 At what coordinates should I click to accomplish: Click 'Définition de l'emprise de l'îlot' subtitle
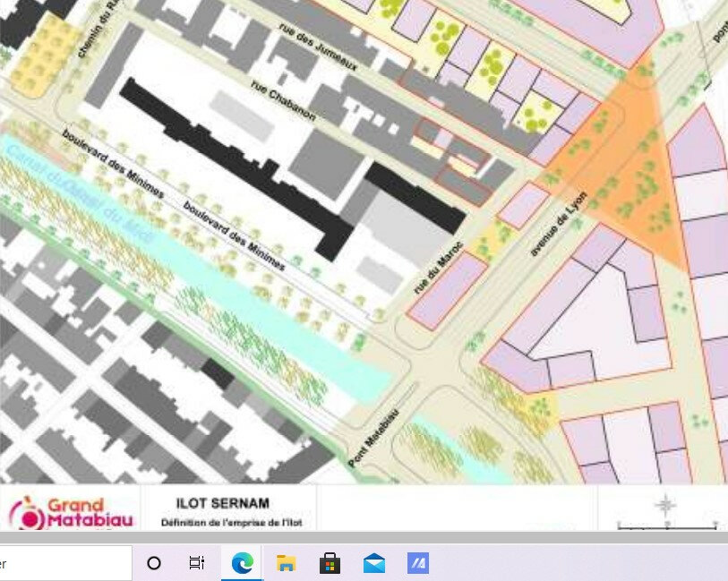[x=231, y=523]
